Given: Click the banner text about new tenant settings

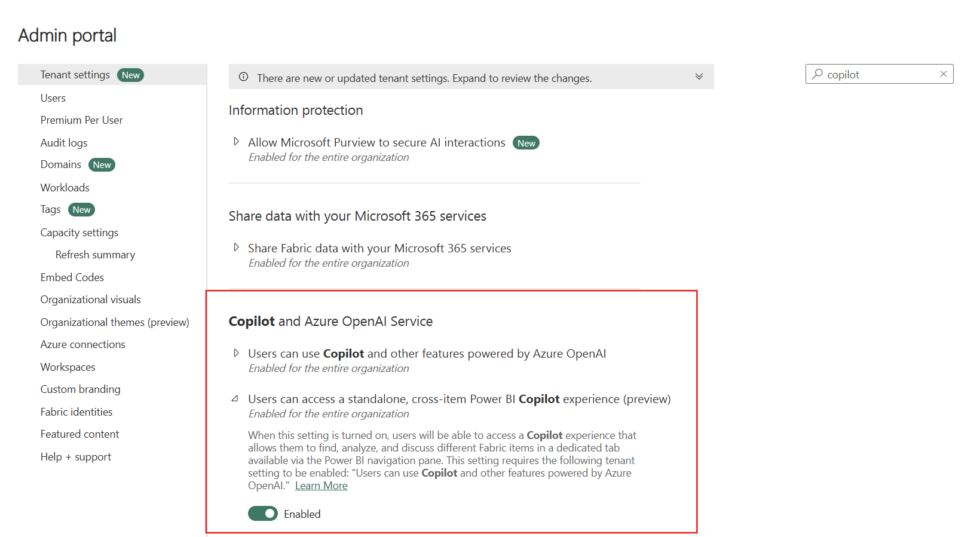Looking at the screenshot, I should tap(424, 78).
